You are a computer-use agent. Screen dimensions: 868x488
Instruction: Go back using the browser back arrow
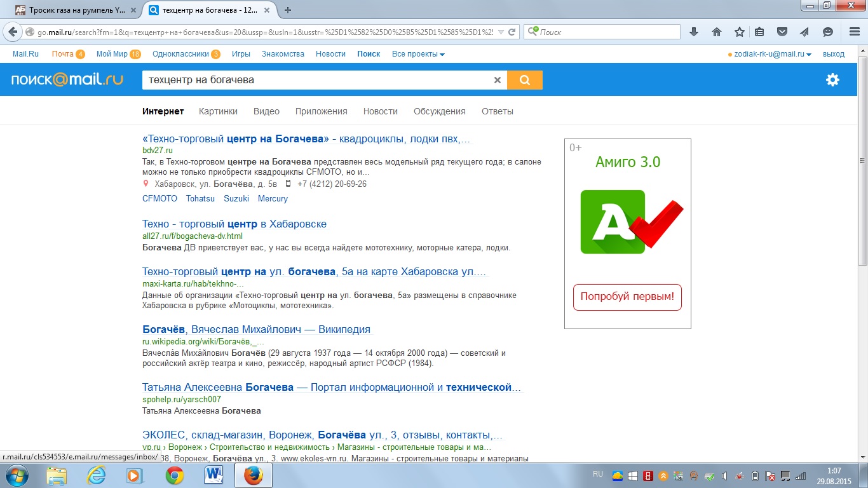coord(13,32)
